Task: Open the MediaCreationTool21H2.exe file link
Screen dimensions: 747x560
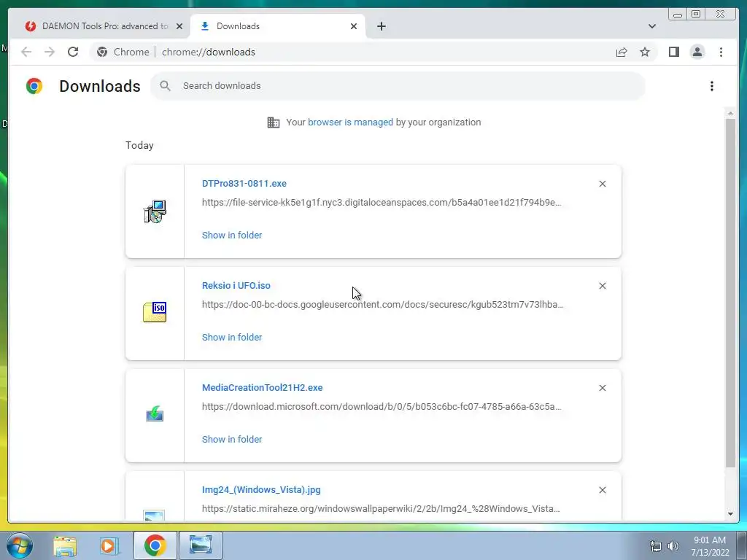Action: coord(262,388)
